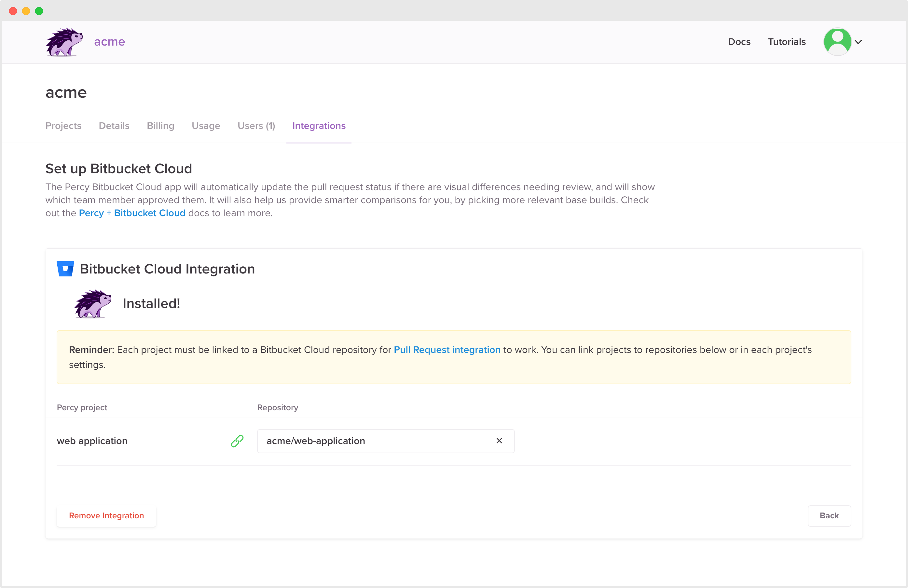Open the Pull Request integration link

click(447, 350)
